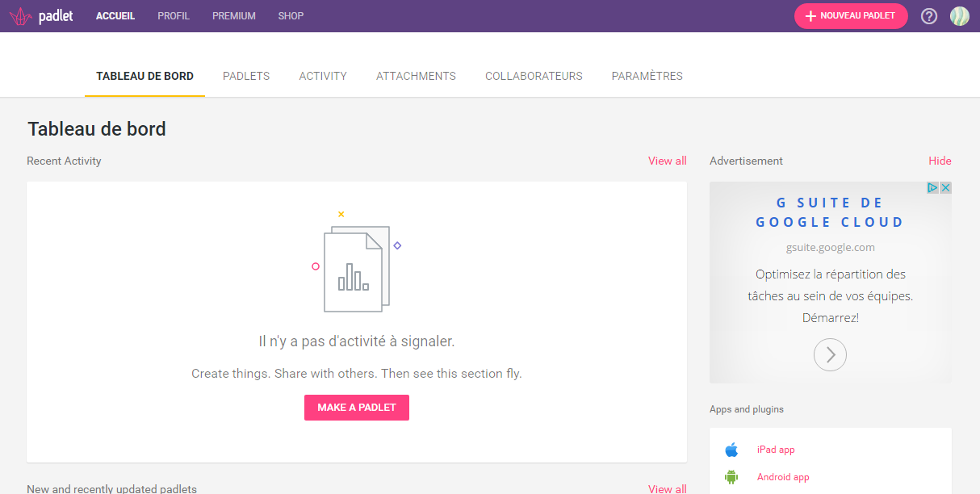Expand recently updated padlets via View all
This screenshot has height=494, width=980.
pos(667,489)
